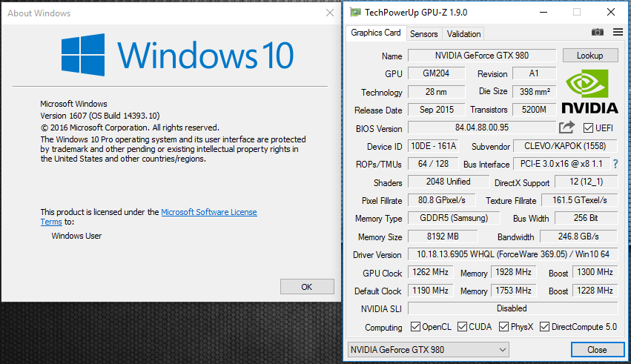631x364 pixels.
Task: Click the Close button in GPU-Z
Action: tap(597, 349)
